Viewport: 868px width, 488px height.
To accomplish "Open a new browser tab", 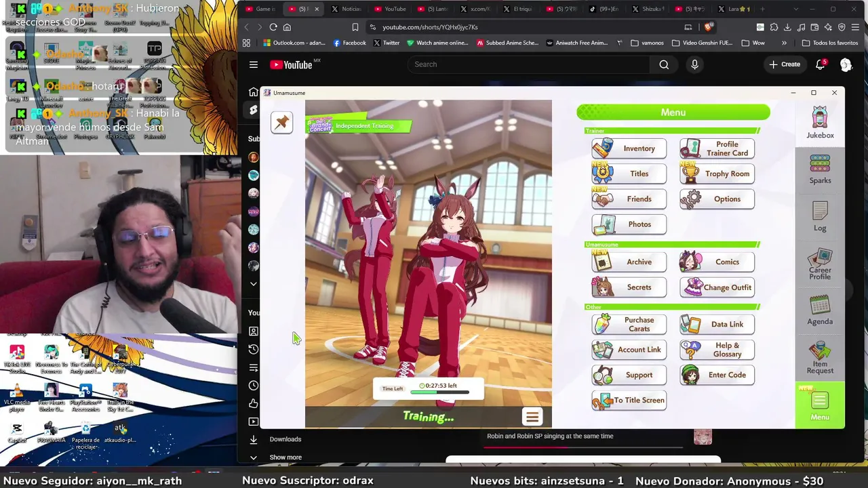I will 763,9.
